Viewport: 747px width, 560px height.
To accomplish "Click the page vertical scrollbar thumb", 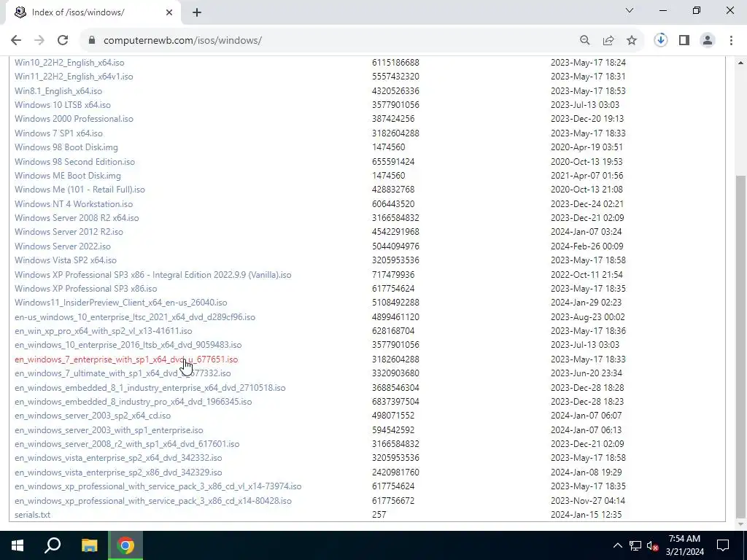I will point(741,346).
